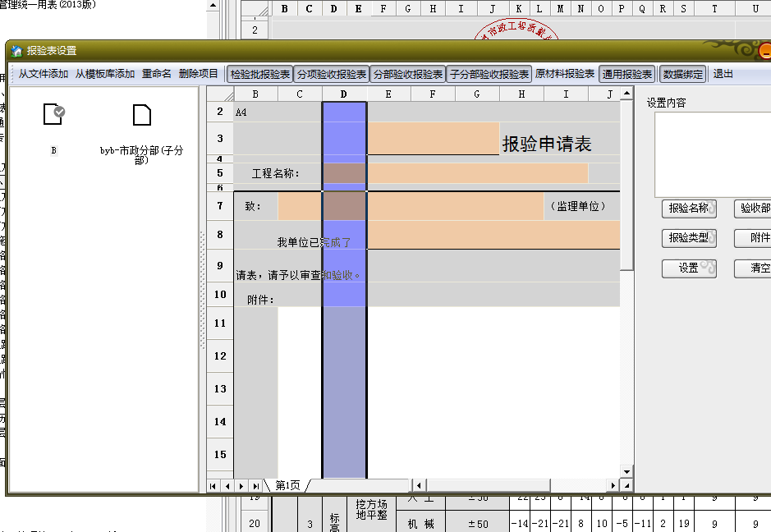The image size is (771, 532).
Task: Click 从文件添加 in the toolbar
Action: click(44, 74)
